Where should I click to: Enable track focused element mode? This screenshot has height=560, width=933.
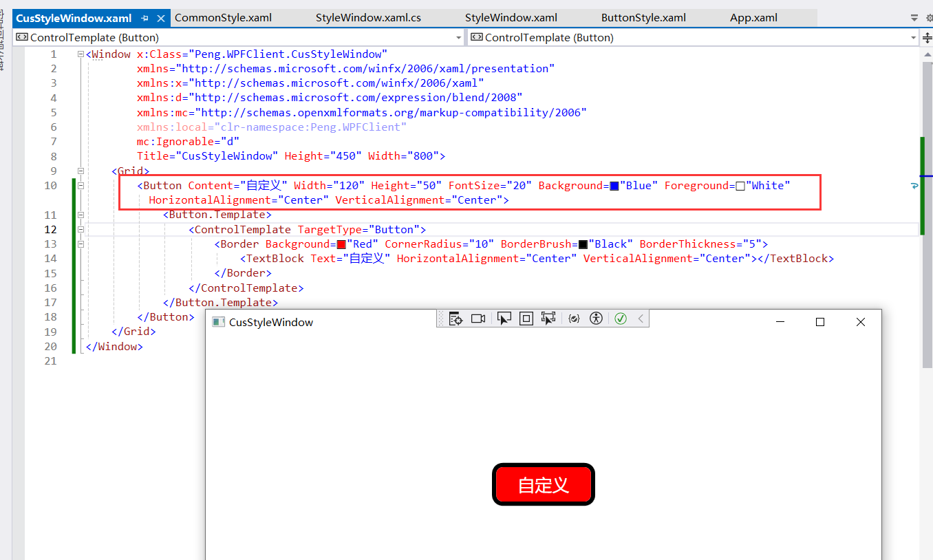(548, 318)
